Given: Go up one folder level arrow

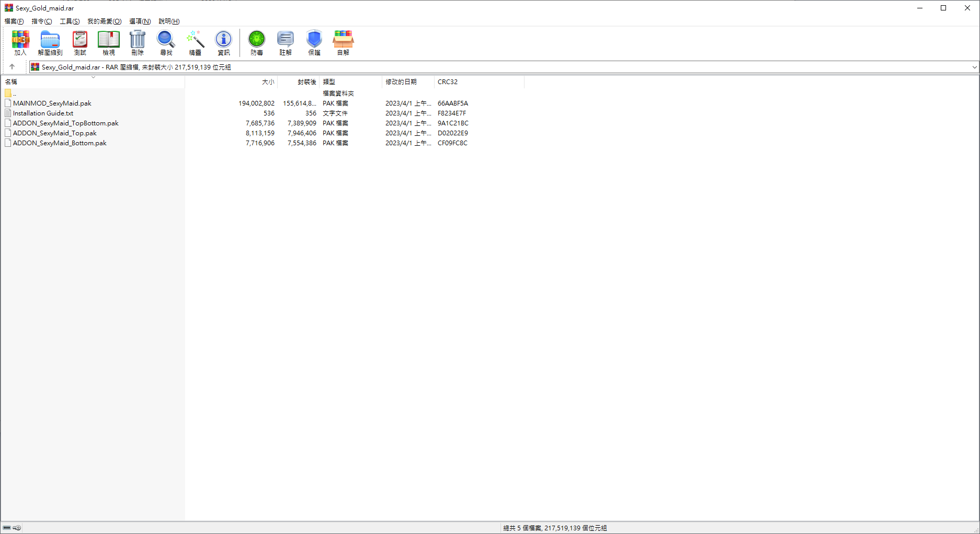Looking at the screenshot, I should 12,67.
